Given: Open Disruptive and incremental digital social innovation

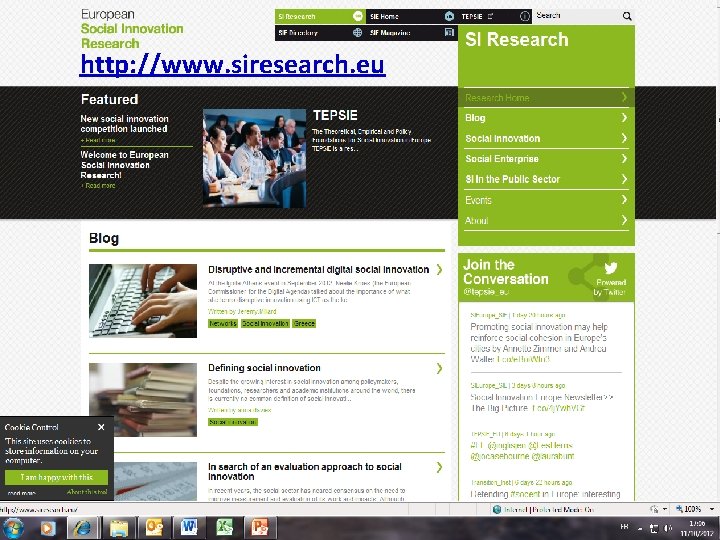Looking at the screenshot, I should (x=318, y=270).
